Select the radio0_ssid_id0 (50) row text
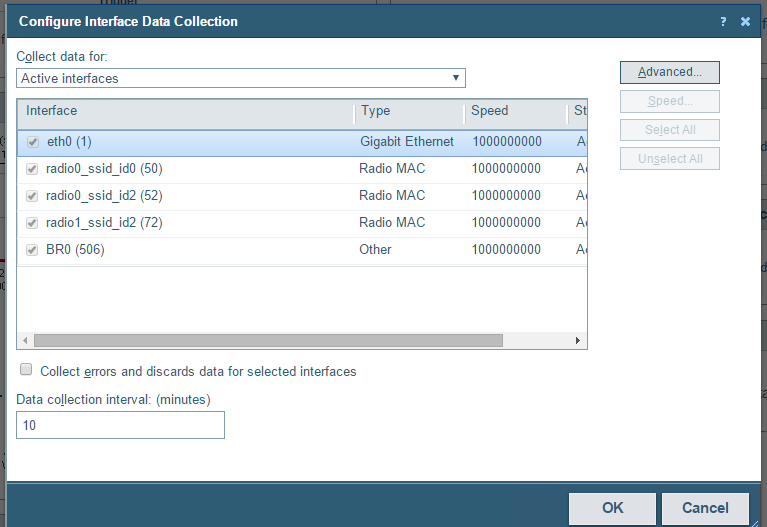767x527 pixels. click(104, 169)
